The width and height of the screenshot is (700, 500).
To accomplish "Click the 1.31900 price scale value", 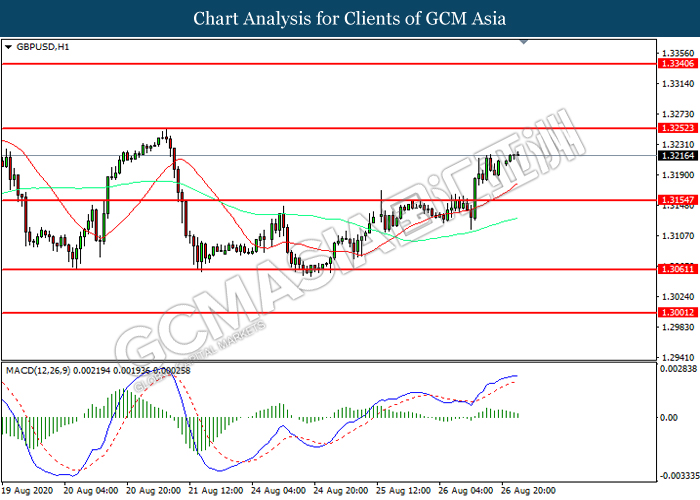I will tap(678, 175).
